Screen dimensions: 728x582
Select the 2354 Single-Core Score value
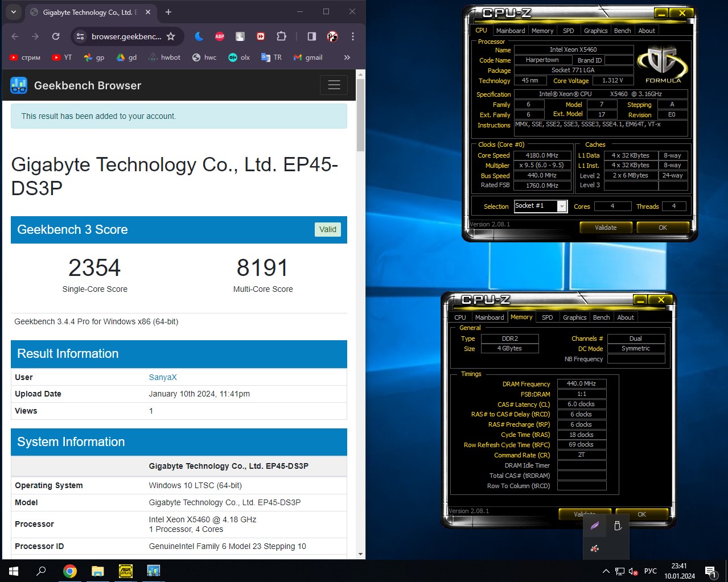[x=94, y=268]
